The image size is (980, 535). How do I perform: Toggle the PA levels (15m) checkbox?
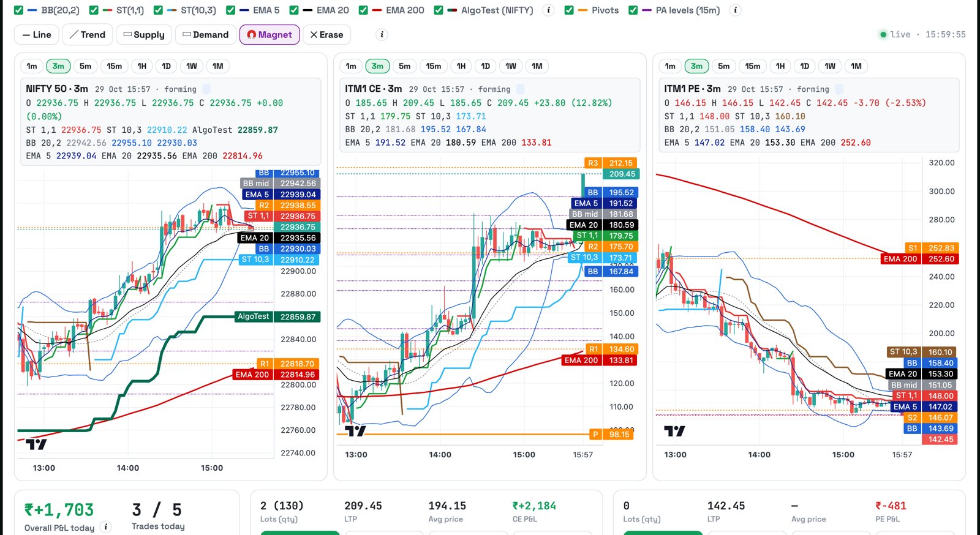point(633,10)
